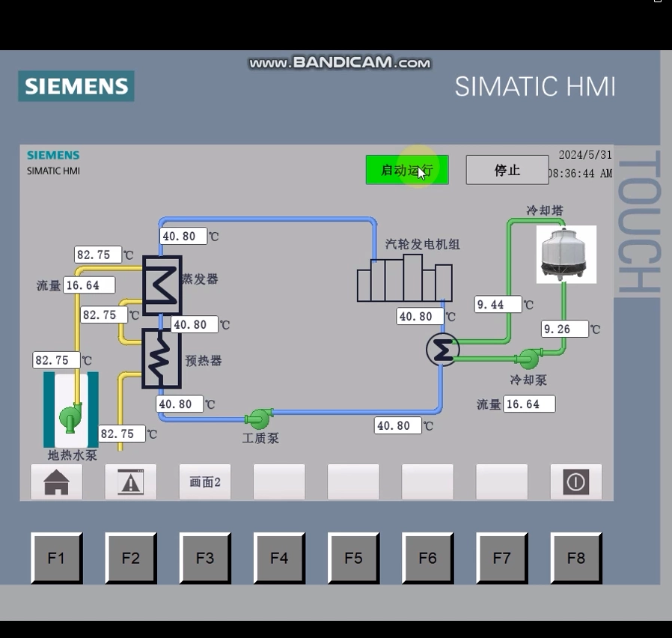Viewport: 672px width, 638px height.
Task: Select the 40.80 field under 汽轮发电机组
Action: pyautogui.click(x=420, y=317)
